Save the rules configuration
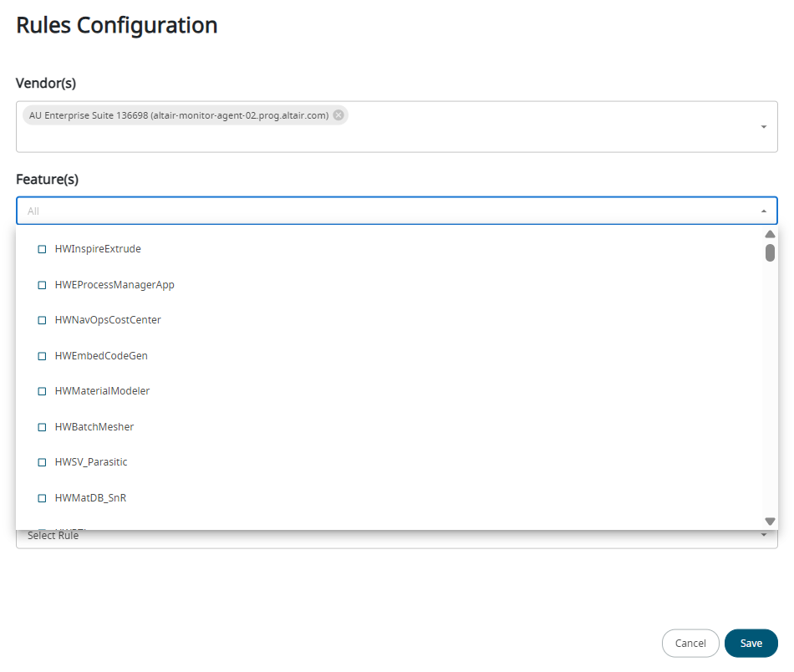794x672 pixels. pos(751,644)
